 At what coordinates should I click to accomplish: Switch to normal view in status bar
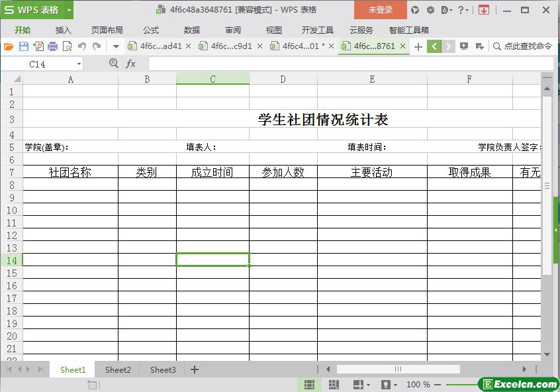[309, 385]
